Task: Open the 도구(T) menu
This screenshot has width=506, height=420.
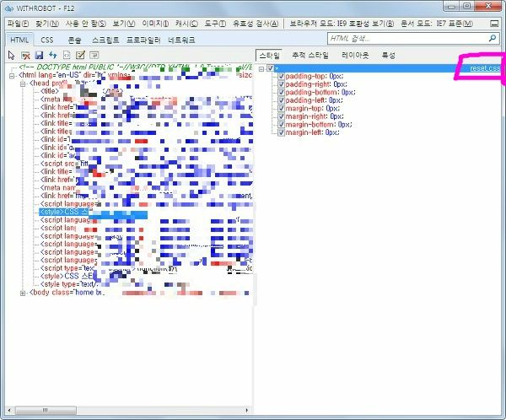Action: coord(215,24)
